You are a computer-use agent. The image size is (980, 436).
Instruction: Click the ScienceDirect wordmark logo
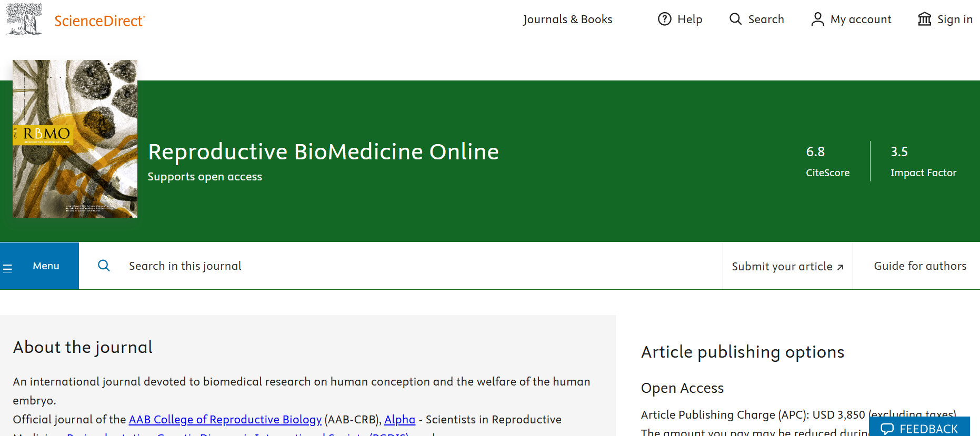pyautogui.click(x=99, y=21)
